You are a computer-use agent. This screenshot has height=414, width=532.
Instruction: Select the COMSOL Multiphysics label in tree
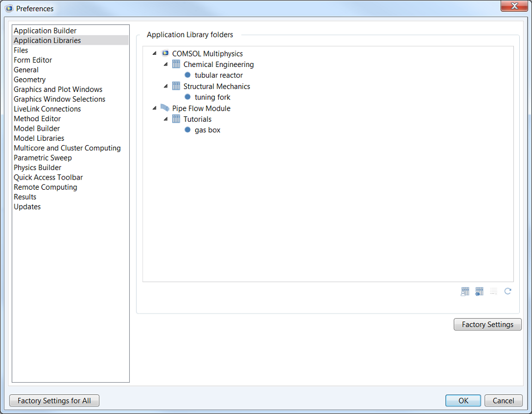[207, 54]
